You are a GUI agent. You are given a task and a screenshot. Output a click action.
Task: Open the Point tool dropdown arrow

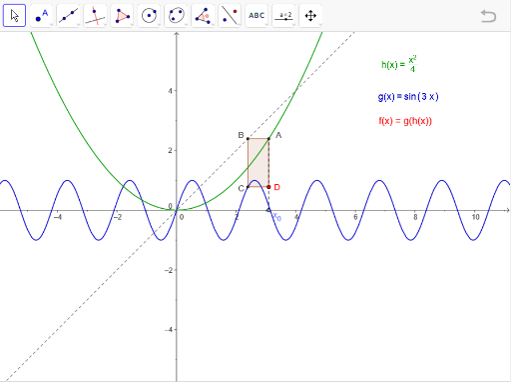(51, 25)
